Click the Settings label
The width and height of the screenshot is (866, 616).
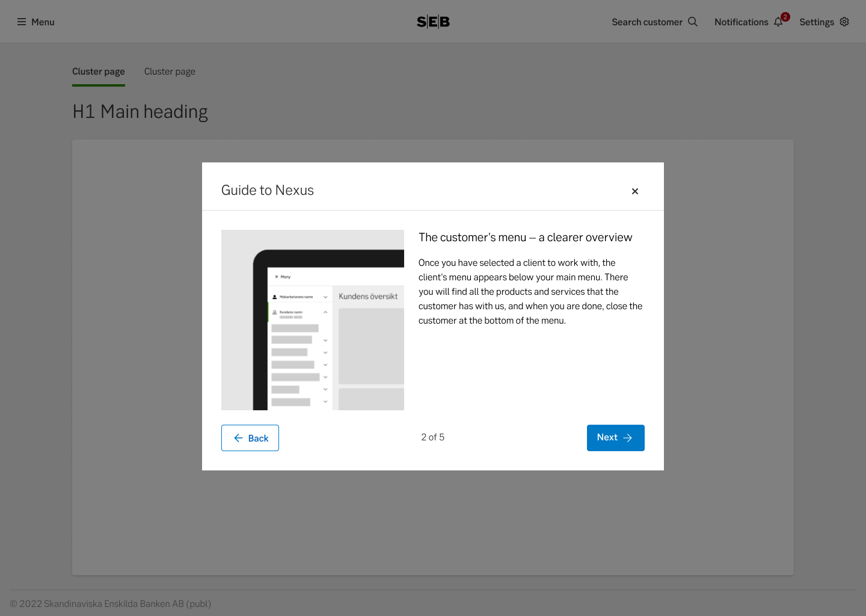816,22
